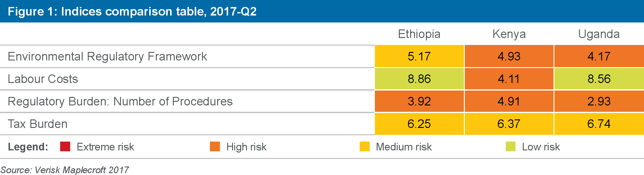Click the Figure 1 title banner text

pyautogui.click(x=132, y=12)
